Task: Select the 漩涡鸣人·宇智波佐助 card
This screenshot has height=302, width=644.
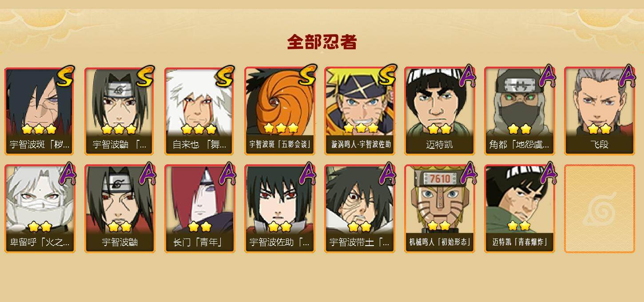Action: tap(359, 111)
